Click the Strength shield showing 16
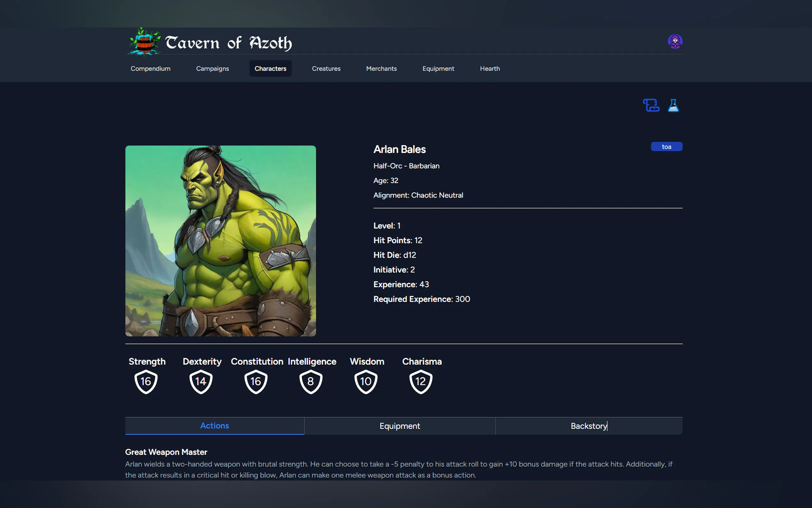The image size is (812, 508). pyautogui.click(x=146, y=381)
